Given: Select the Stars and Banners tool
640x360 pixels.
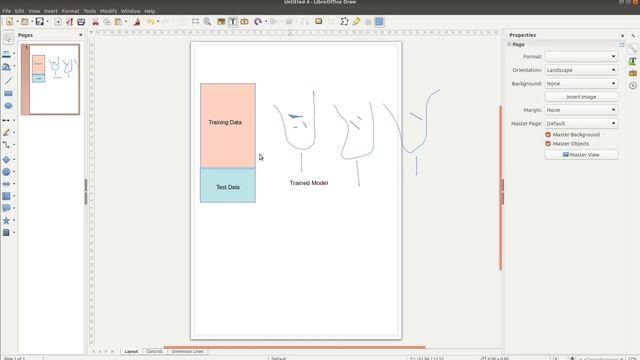Looking at the screenshot, I should [x=6, y=220].
